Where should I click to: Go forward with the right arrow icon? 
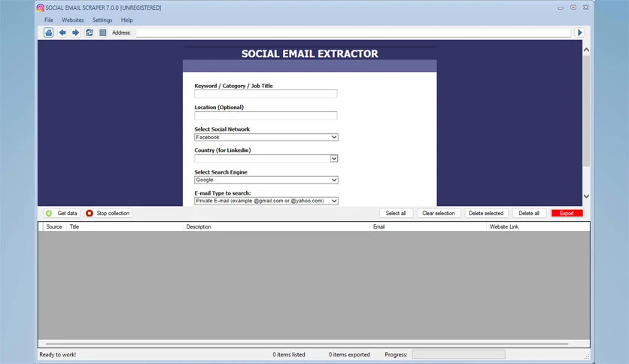click(75, 32)
